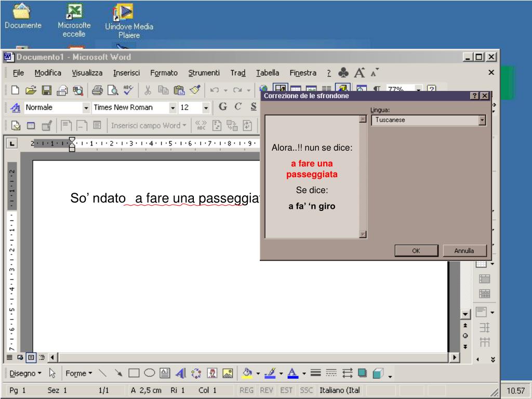Viewport: 532px width, 399px height.
Task: Switch to Print Layout view button
Action: coord(31,357)
